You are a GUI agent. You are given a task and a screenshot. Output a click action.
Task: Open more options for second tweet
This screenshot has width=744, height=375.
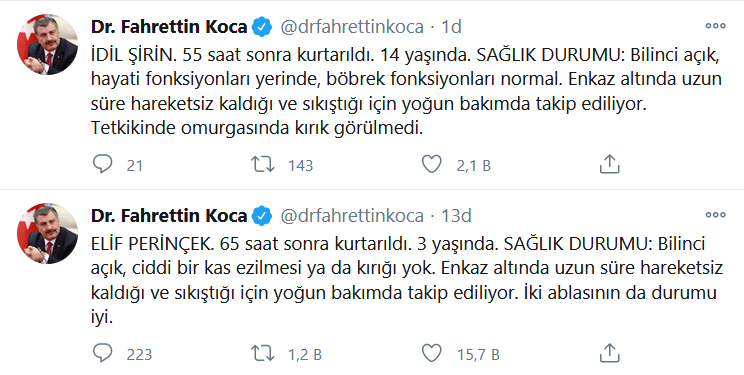[x=715, y=215]
